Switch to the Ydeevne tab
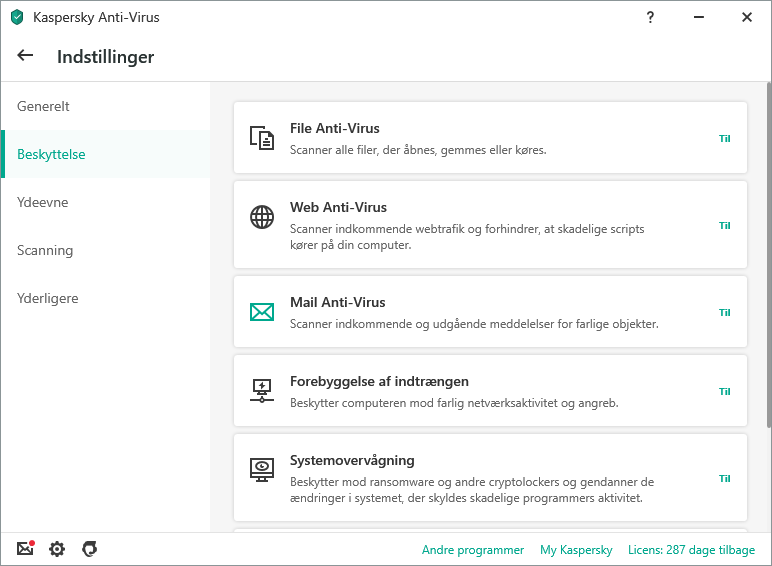772x566 pixels. 106,202
